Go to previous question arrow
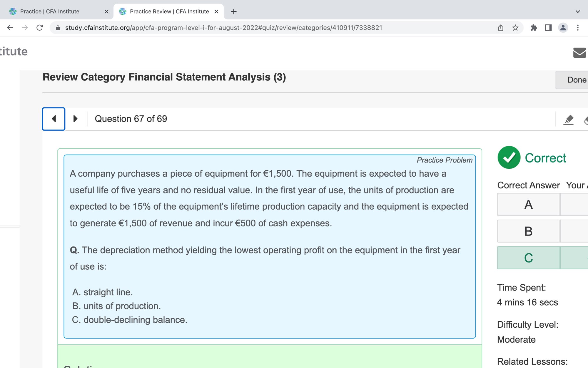 click(54, 119)
